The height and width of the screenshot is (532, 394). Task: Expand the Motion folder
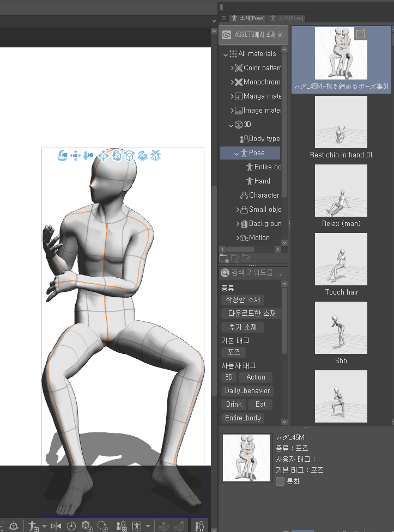pyautogui.click(x=238, y=238)
